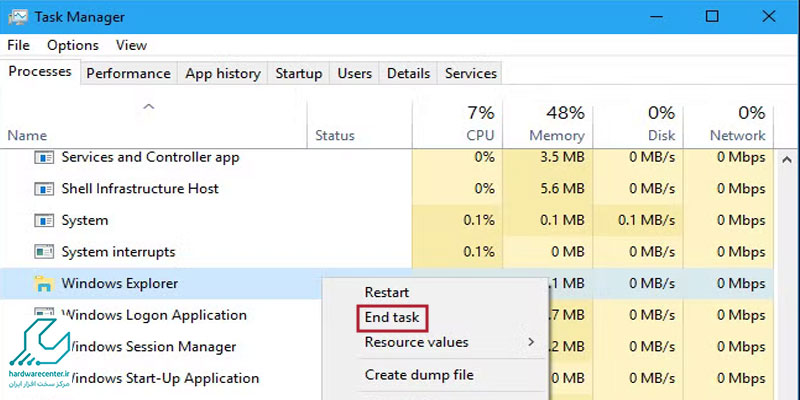Click the sort direction arrow above Name

pos(148,107)
